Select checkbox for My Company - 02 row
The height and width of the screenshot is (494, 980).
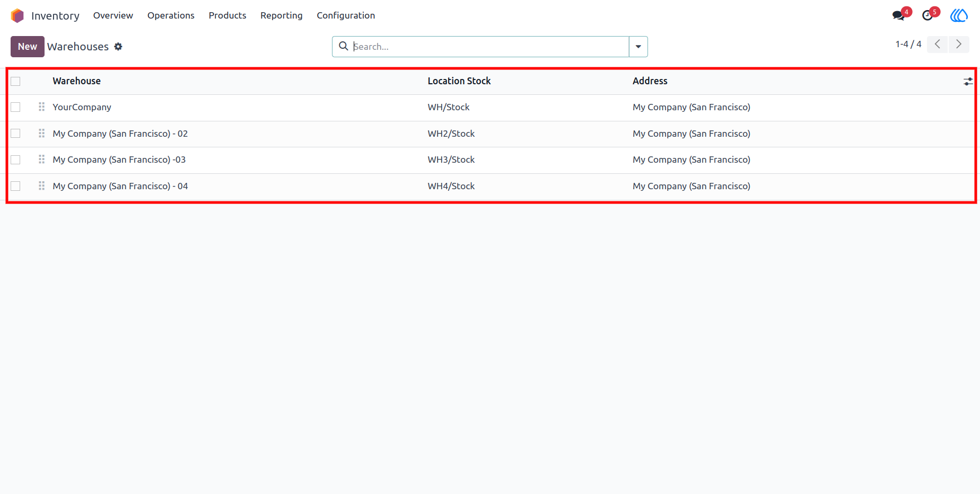pyautogui.click(x=15, y=134)
